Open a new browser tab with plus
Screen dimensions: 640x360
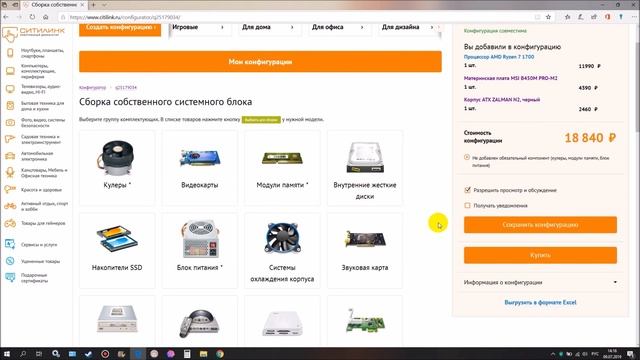click(93, 5)
